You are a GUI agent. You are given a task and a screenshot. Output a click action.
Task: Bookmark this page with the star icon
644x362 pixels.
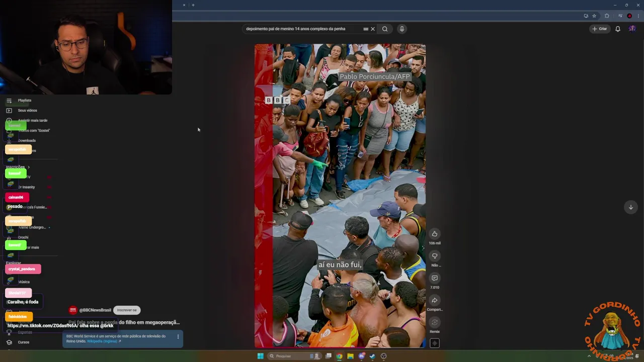coord(594,16)
